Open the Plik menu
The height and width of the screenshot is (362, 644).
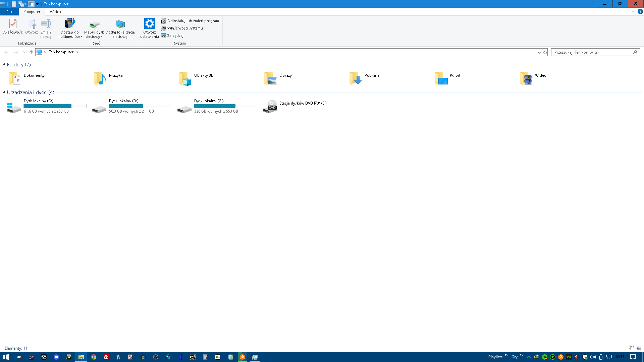pyautogui.click(x=9, y=12)
